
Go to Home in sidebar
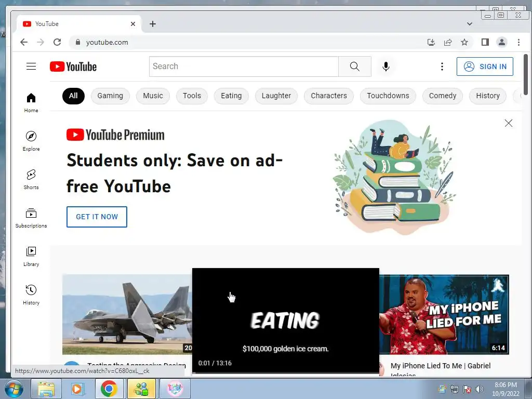tap(31, 103)
